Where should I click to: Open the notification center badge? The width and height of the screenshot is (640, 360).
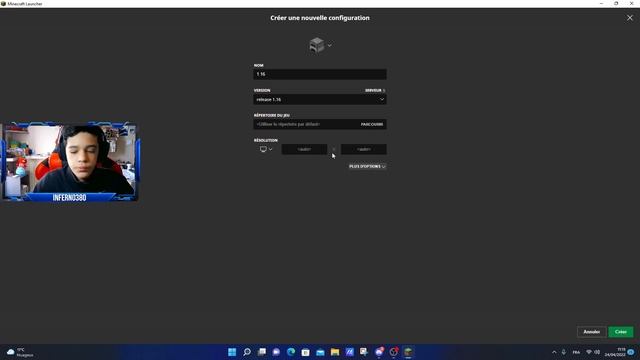click(x=631, y=352)
